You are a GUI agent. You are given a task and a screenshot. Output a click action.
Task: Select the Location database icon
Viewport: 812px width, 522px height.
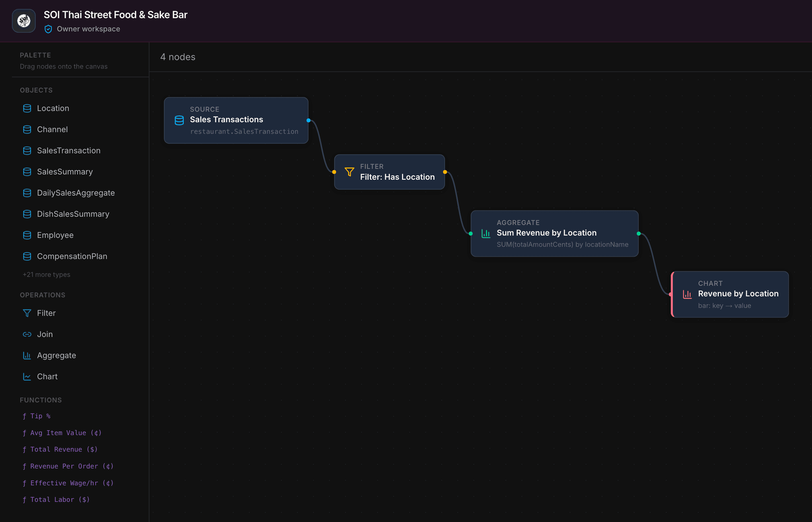click(27, 108)
